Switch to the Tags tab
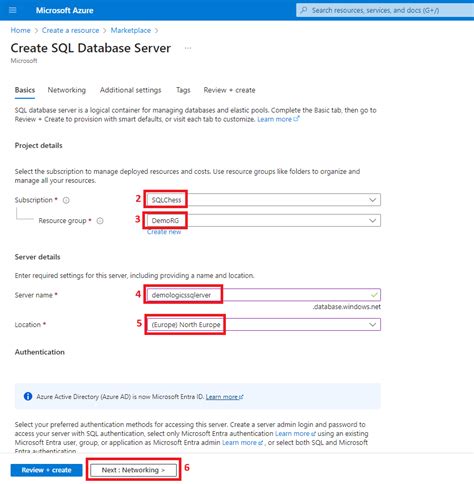 pos(183,90)
